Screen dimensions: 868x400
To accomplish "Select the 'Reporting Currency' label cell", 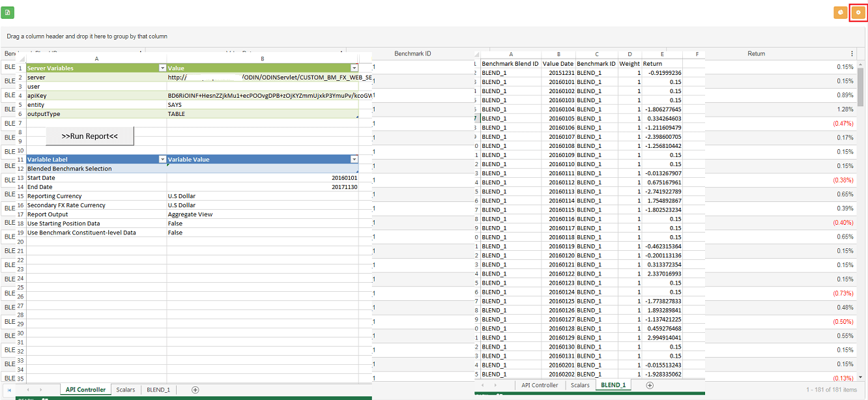I will tap(96, 196).
